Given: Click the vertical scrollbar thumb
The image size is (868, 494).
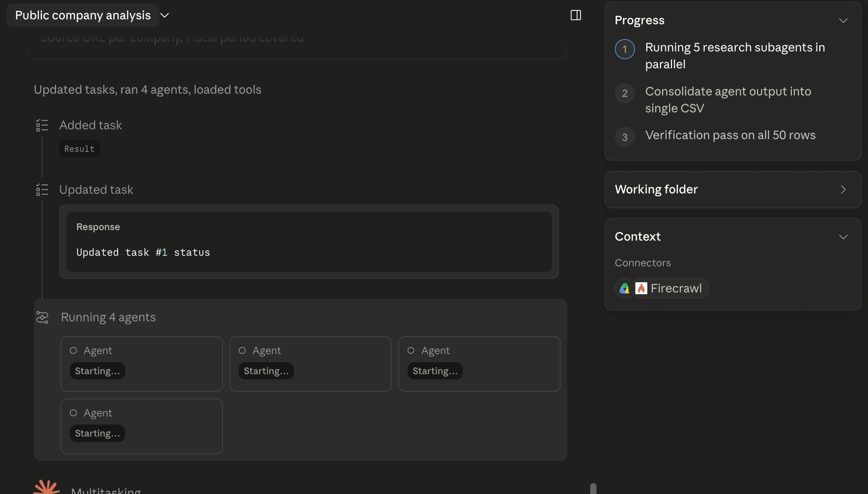Looking at the screenshot, I should pyautogui.click(x=593, y=489).
